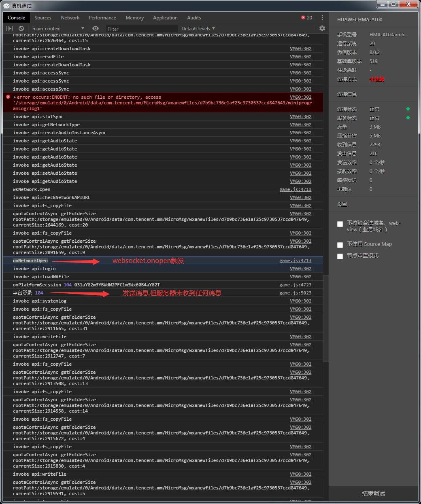Click the 发出信息 value 216
The width and height of the screenshot is (421, 504).
[x=374, y=153]
